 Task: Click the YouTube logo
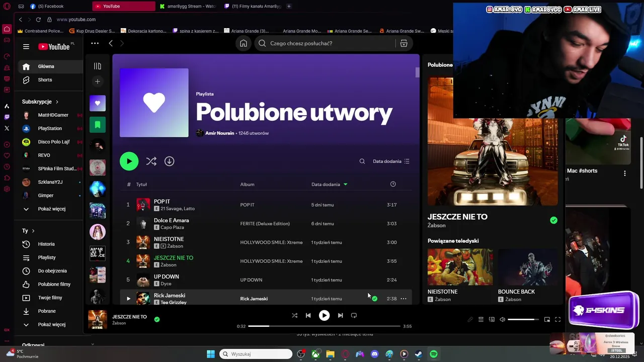(x=54, y=47)
